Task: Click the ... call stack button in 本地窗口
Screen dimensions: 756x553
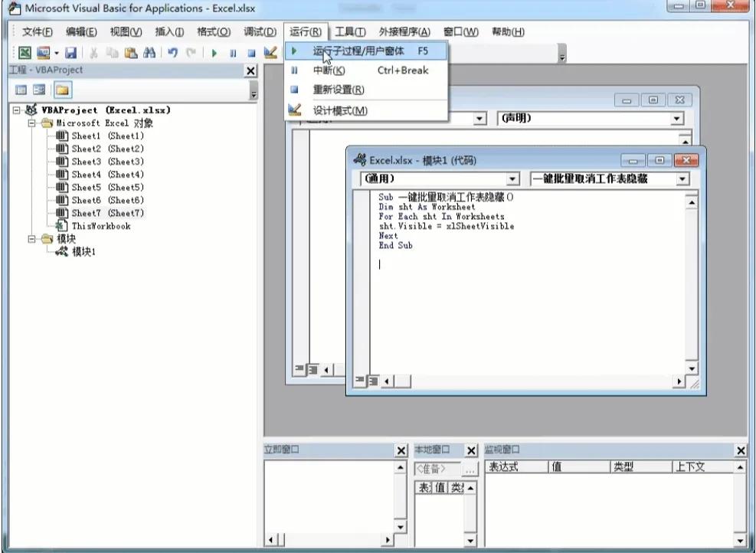Action: (x=470, y=469)
